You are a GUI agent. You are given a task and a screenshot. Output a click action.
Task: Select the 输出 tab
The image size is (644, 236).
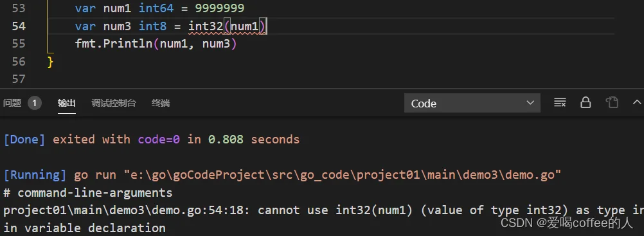[x=67, y=103]
